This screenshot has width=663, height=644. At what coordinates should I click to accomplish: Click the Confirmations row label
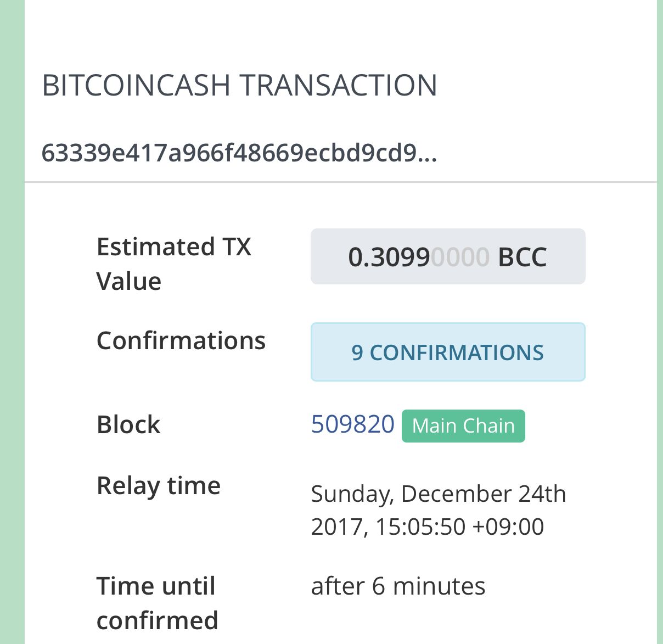click(x=181, y=340)
